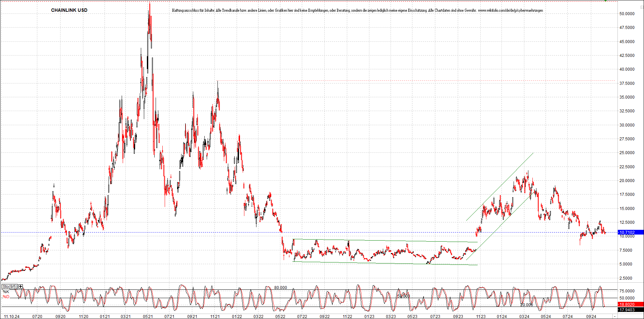Click the 11 23 date axis label
This screenshot has width=644, height=319.
481,317
